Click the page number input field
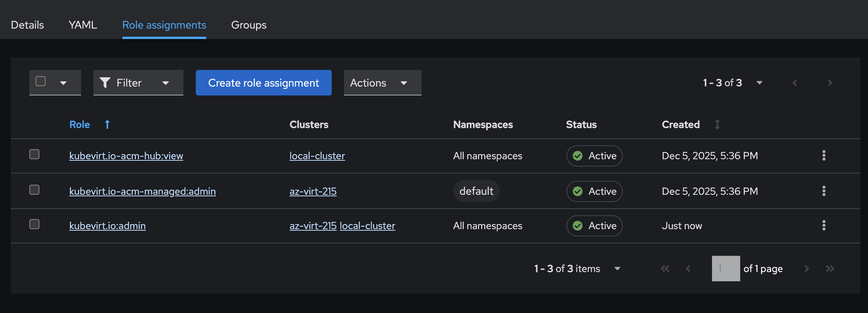The width and height of the screenshot is (868, 313). 726,269
